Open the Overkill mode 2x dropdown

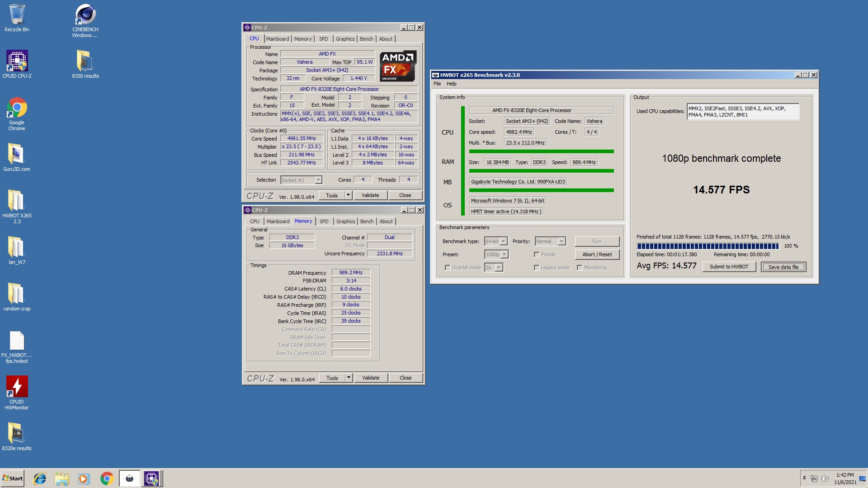[494, 267]
